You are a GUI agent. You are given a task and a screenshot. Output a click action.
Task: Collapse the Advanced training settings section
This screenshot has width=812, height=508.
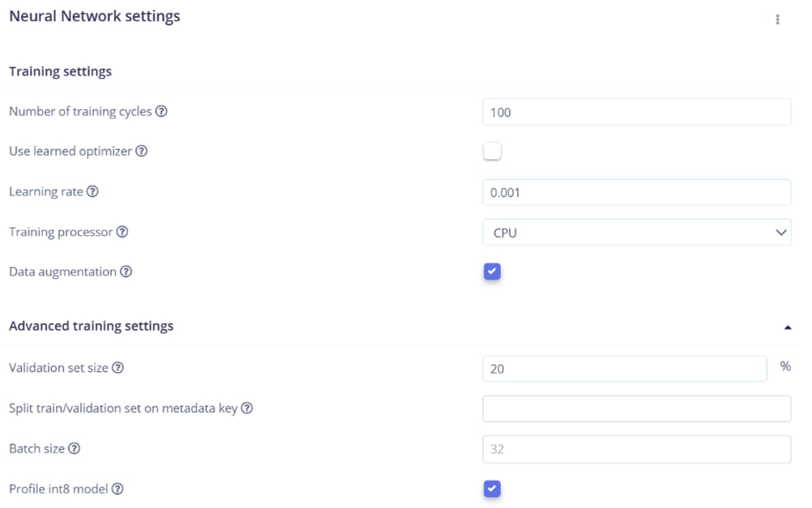787,328
